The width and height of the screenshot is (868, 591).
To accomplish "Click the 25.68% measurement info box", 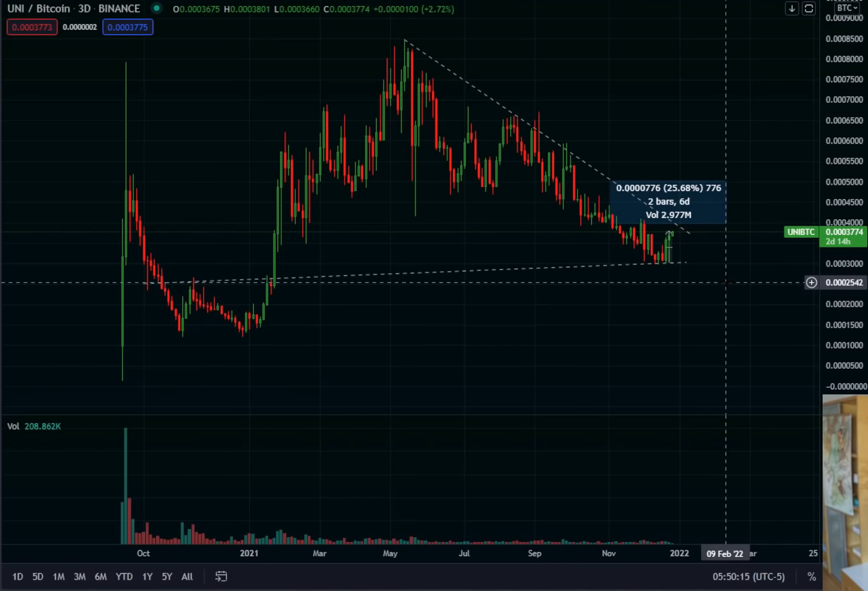I will (x=668, y=201).
